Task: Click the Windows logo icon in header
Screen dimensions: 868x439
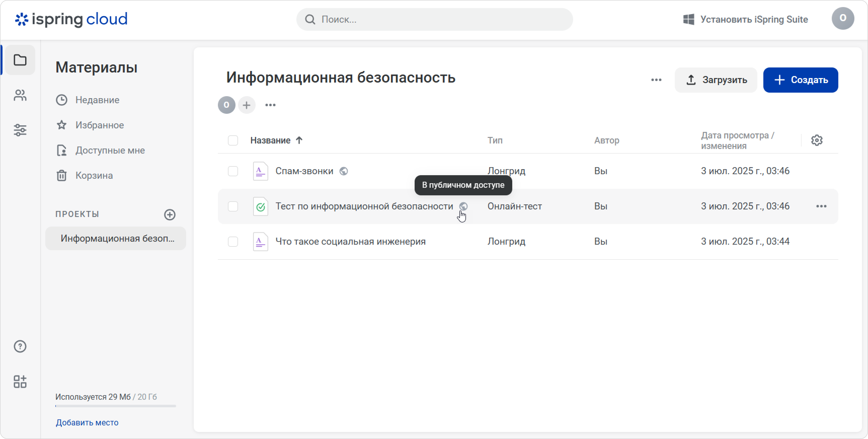Action: 688,19
